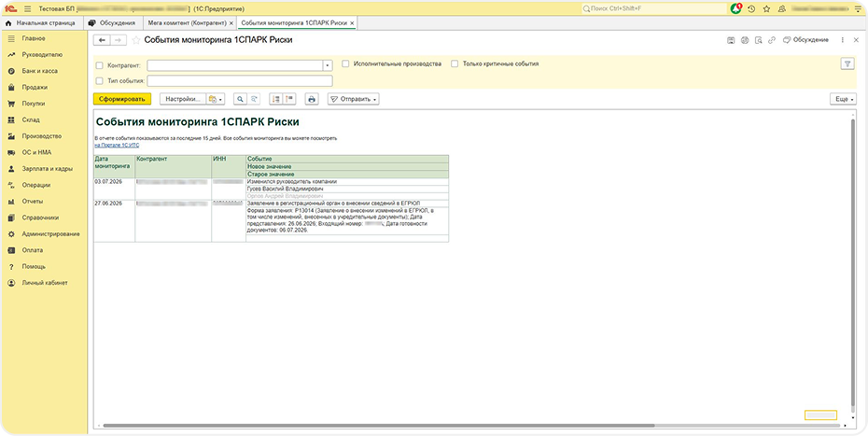The width and height of the screenshot is (868, 436).
Task: Open the Продажи section
Action: click(35, 87)
